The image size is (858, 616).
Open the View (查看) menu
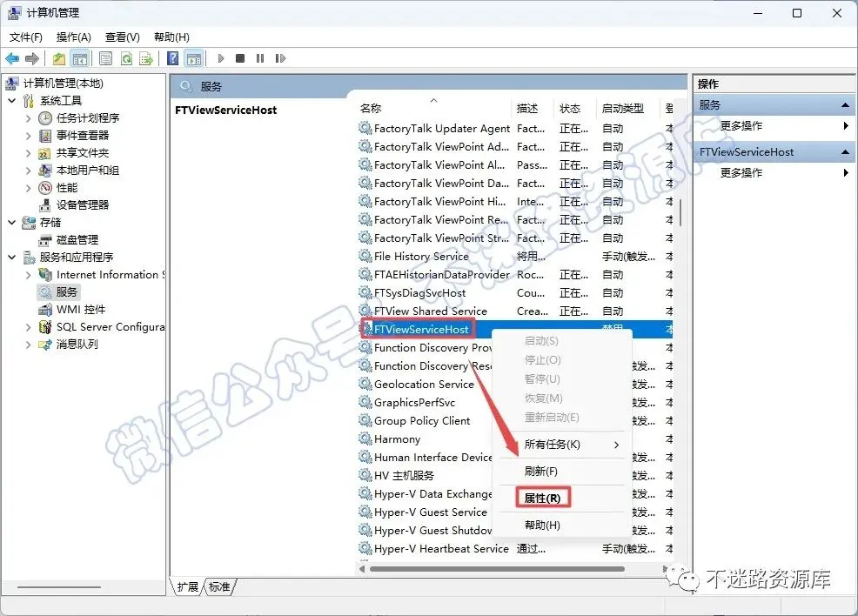point(122,37)
